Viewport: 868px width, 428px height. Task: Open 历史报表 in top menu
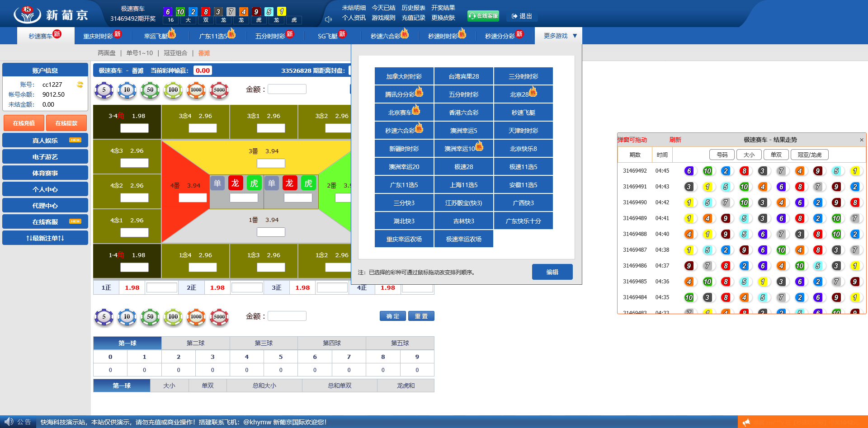coord(414,8)
